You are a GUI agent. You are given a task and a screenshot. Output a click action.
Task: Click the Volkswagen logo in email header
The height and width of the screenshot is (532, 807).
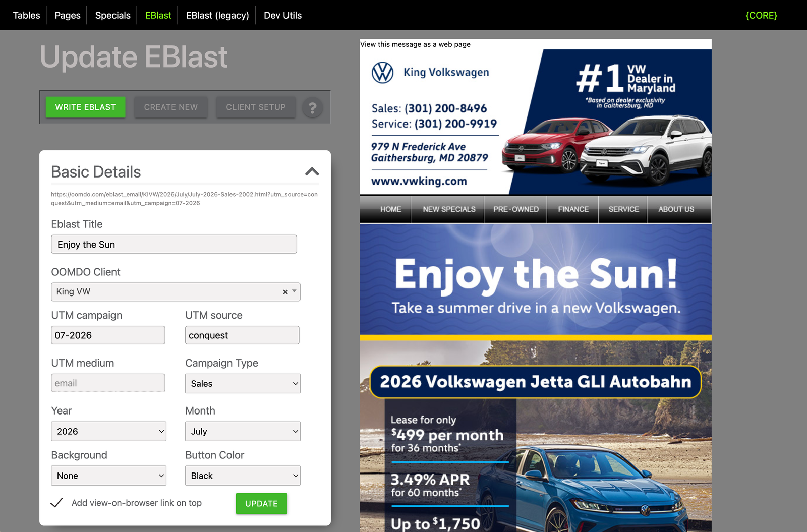pyautogui.click(x=383, y=72)
